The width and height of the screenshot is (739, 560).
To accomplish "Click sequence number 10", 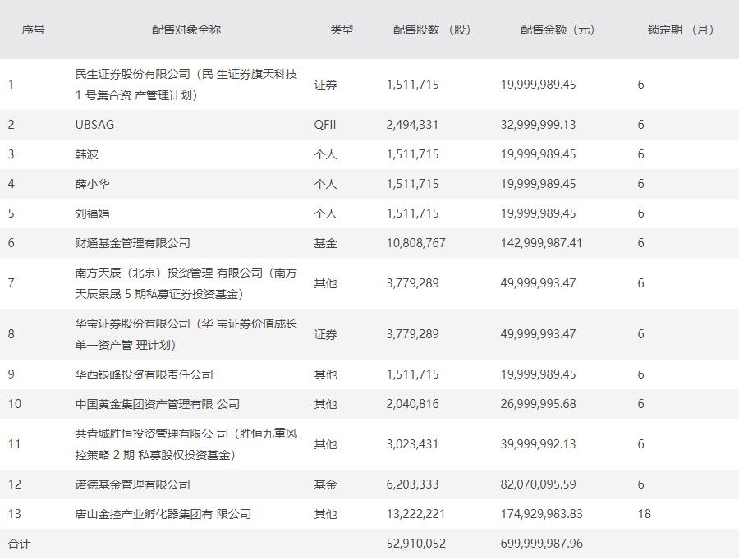I will point(15,404).
